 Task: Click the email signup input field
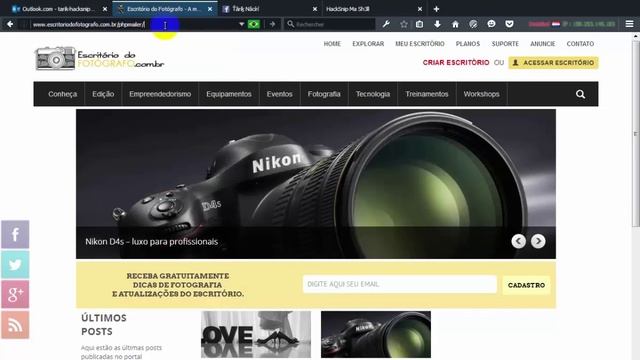[400, 284]
